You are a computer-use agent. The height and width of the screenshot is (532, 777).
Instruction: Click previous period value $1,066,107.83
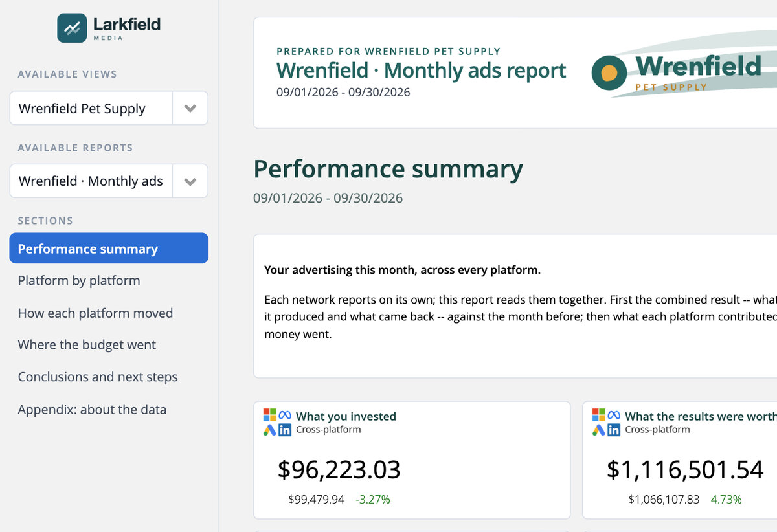664,500
